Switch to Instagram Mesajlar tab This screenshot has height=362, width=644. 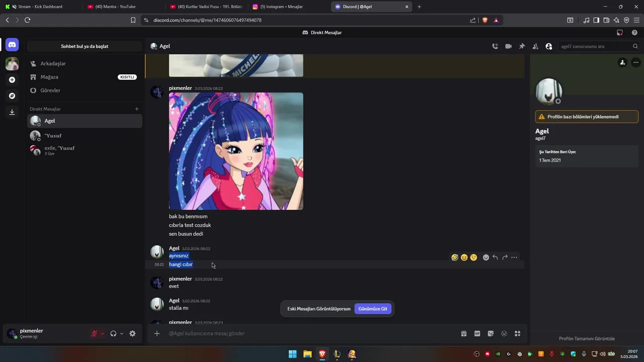pos(288,7)
